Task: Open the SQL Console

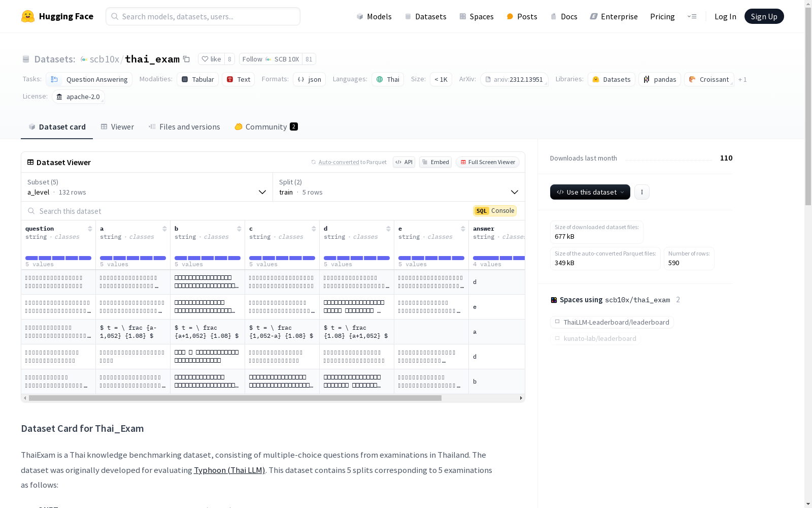Action: coord(495,211)
